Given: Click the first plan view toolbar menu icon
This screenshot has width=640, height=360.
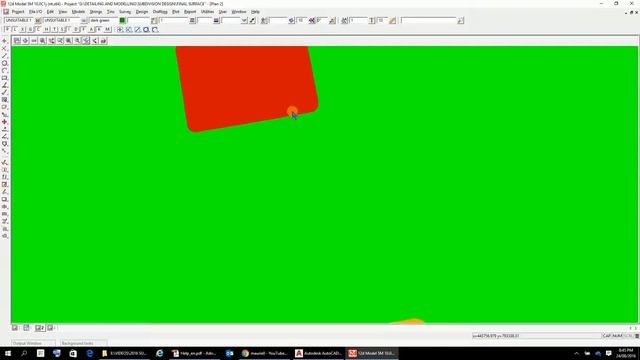Looking at the screenshot, I should pyautogui.click(x=17, y=40).
